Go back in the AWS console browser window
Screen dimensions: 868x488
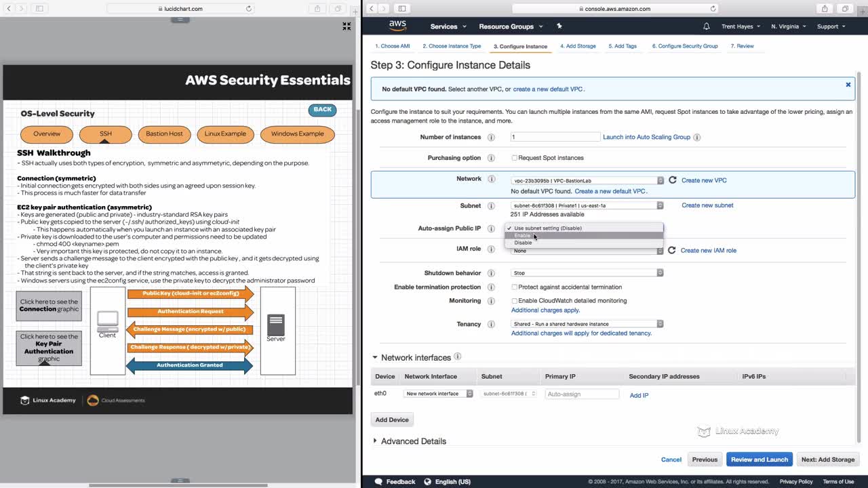click(x=372, y=9)
